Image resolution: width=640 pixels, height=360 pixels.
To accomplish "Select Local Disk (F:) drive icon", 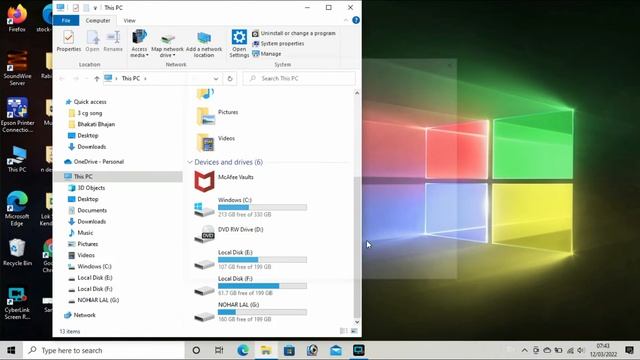I will point(204,291).
